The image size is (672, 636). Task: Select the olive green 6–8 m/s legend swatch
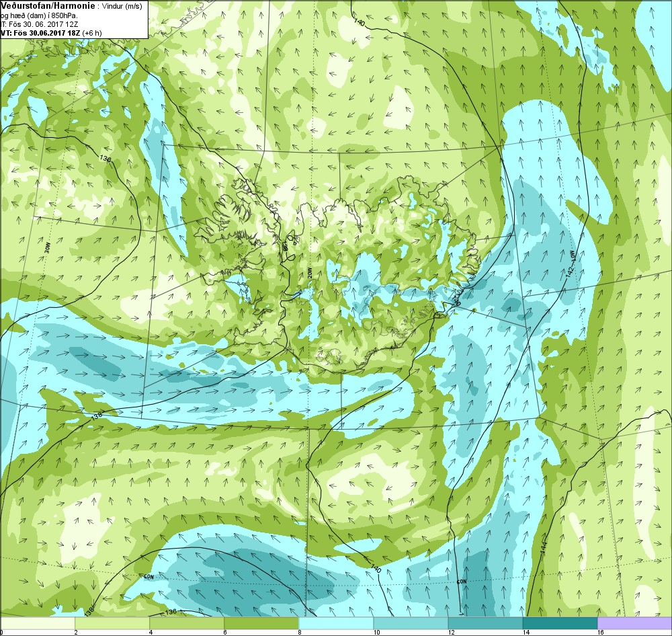(261, 623)
